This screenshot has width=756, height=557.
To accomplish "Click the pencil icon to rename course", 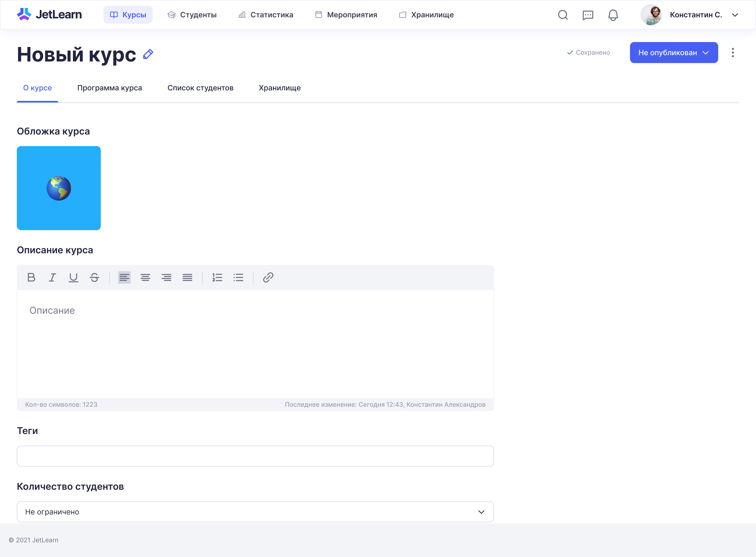I will tap(148, 54).
